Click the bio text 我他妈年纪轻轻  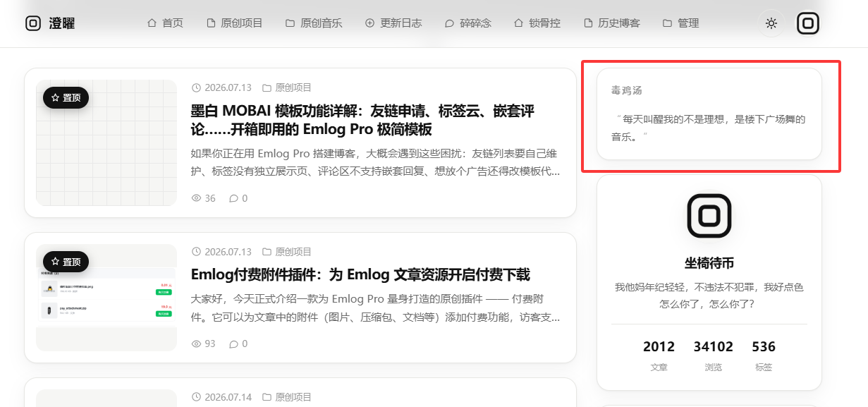click(709, 296)
